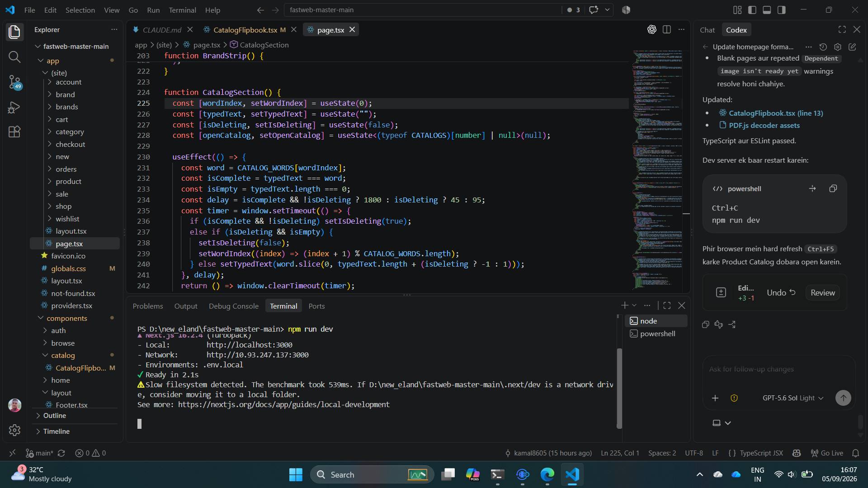Open the GPT-5.6 Sol Light model dropdown
The image size is (868, 488).
(793, 398)
